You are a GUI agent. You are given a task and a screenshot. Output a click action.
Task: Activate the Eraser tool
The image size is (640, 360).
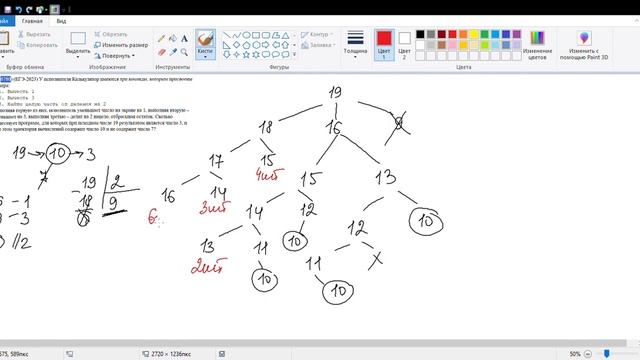(162, 52)
